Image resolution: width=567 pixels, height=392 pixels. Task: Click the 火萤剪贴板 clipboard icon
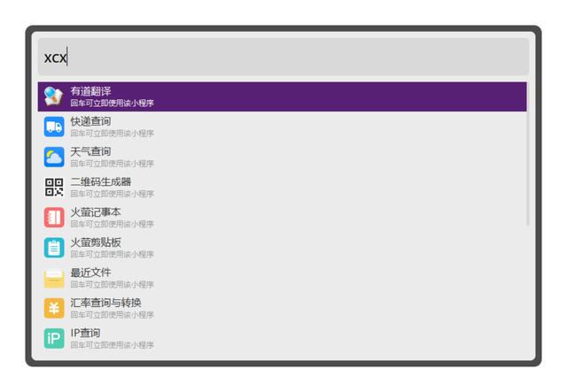pos(54,248)
